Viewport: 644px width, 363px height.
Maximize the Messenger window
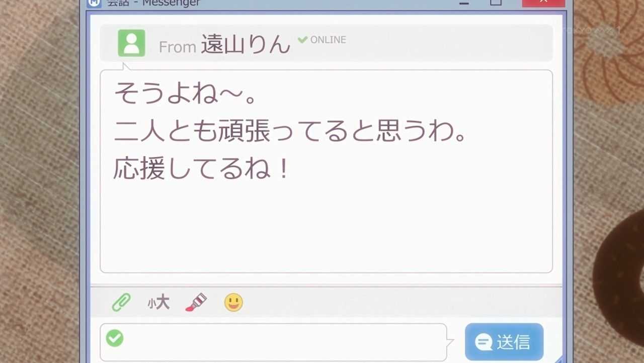(x=496, y=2)
